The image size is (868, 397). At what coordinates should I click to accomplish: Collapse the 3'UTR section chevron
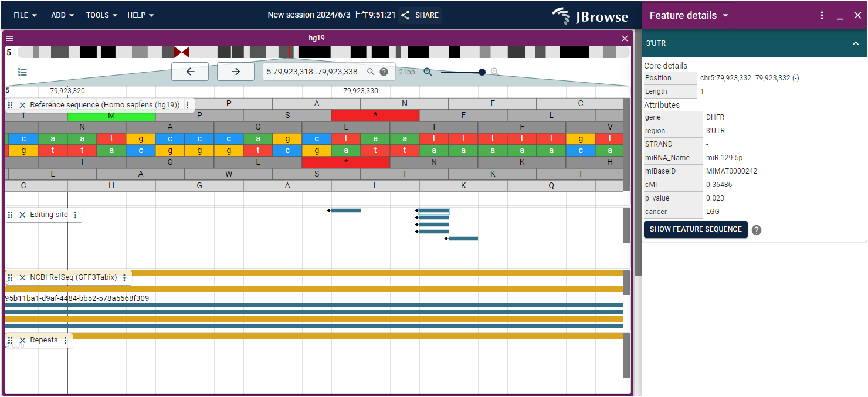point(856,43)
